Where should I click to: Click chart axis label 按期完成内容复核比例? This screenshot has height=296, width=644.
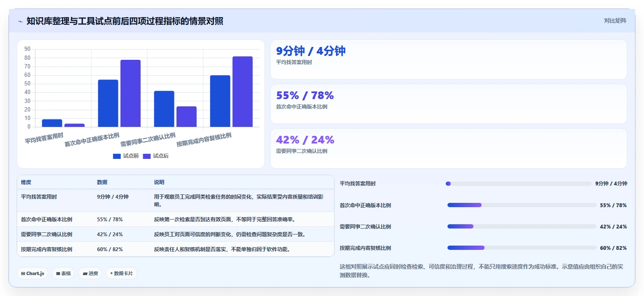204,140
